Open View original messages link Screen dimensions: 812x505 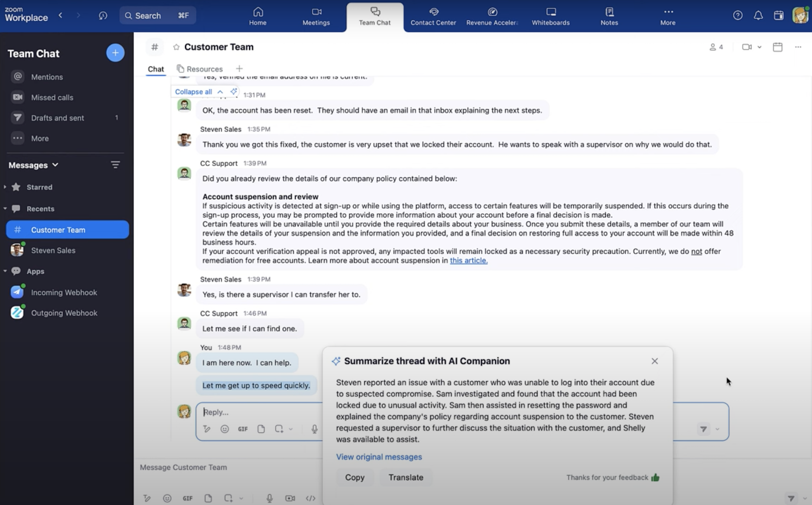click(x=379, y=457)
